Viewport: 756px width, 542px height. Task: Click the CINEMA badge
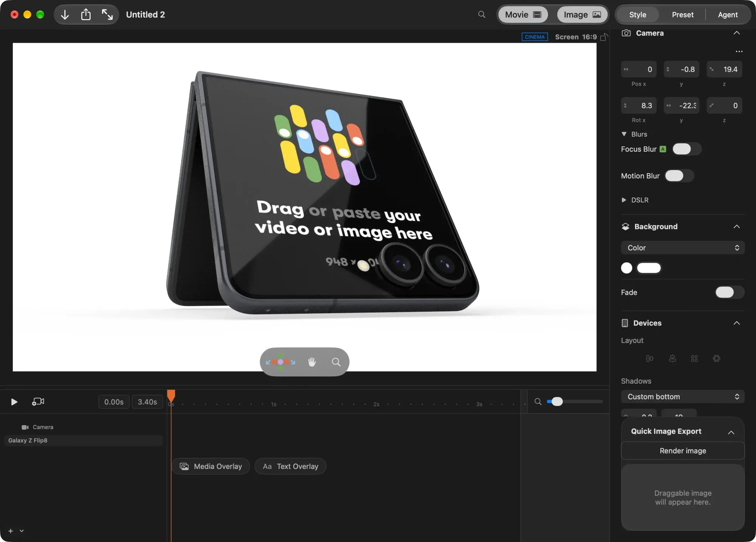pos(534,37)
